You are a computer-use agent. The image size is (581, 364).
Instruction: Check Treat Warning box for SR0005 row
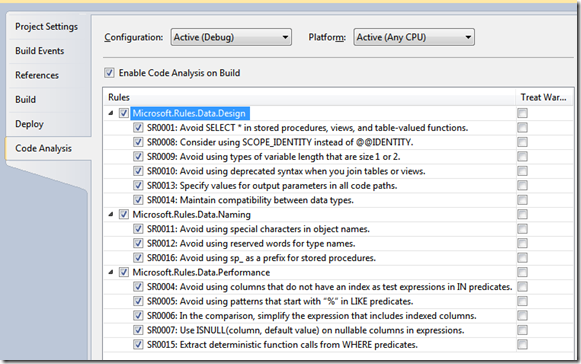[x=522, y=301]
